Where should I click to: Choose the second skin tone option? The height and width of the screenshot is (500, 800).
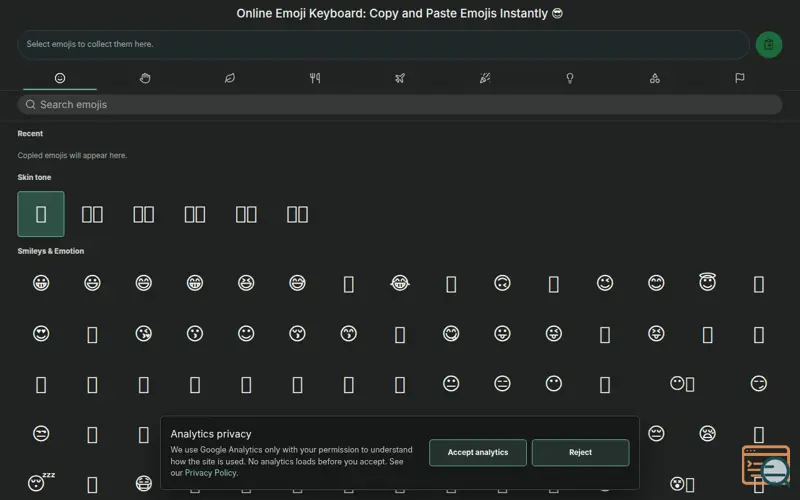point(92,214)
